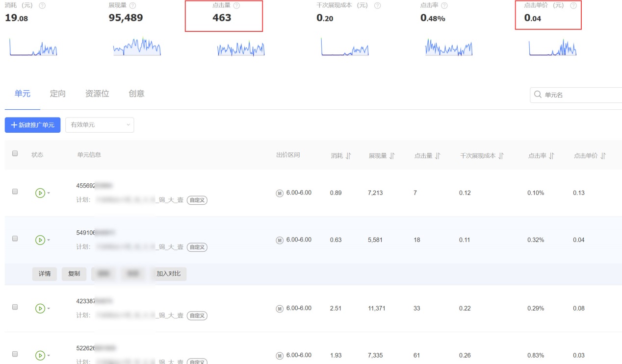Expand status dropdown arrow for unit 522626
Image resolution: width=622 pixels, height=364 pixels.
[x=49, y=356]
